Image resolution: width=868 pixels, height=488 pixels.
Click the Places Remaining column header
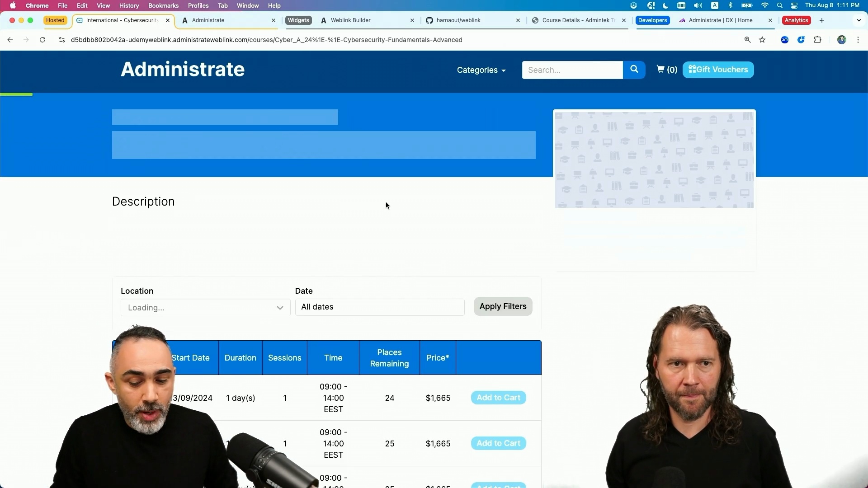(389, 358)
